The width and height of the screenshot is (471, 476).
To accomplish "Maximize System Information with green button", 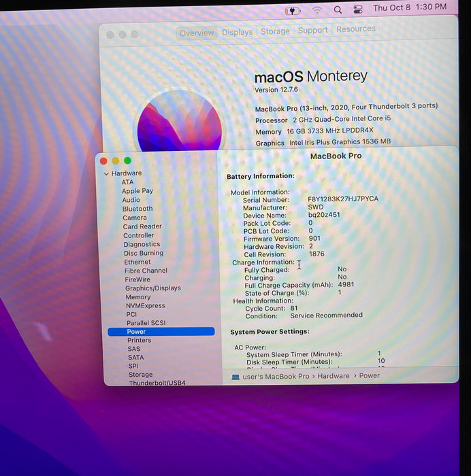I will pos(128,160).
